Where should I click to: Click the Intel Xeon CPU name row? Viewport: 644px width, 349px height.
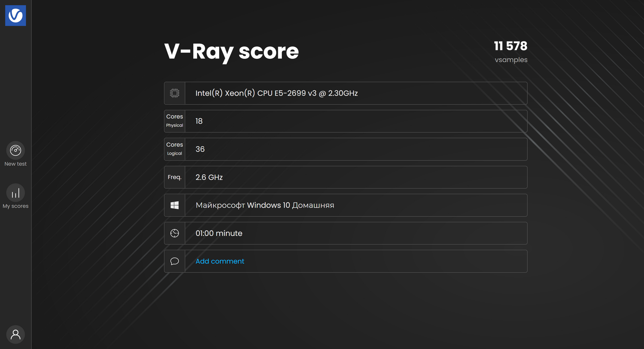click(x=276, y=93)
